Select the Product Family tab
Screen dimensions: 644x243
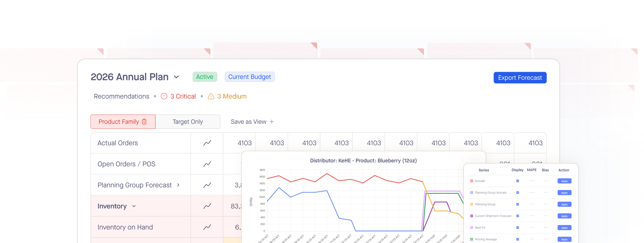pyautogui.click(x=123, y=122)
